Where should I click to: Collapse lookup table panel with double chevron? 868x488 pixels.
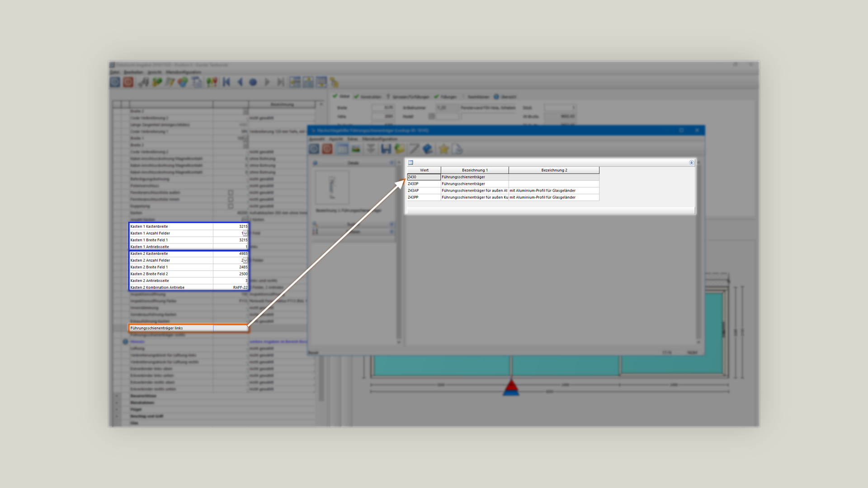click(691, 163)
